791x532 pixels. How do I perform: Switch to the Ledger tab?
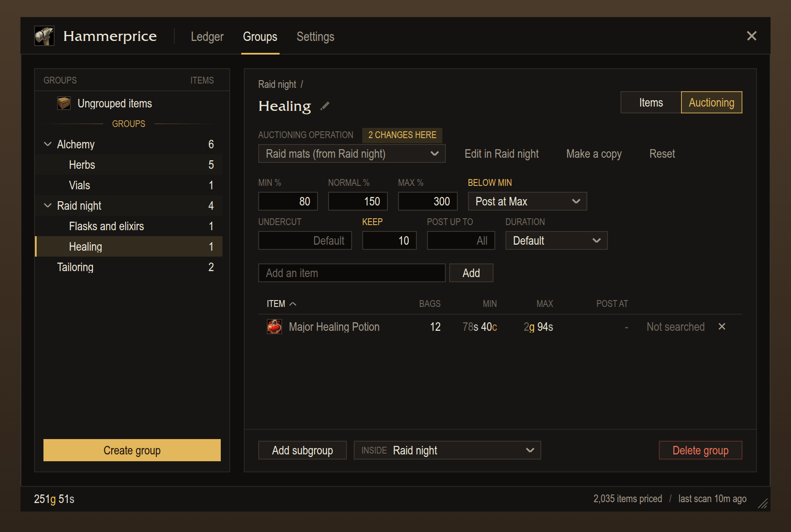point(207,37)
